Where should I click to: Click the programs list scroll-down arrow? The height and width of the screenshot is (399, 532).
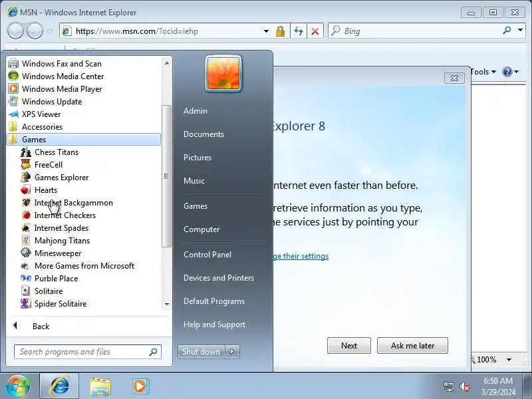167,305
